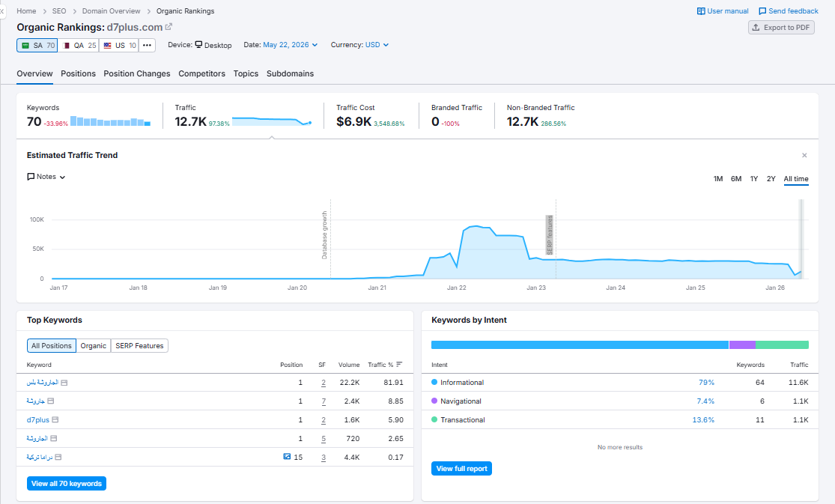Screen dimensions: 835x504
Task: Open Navigational 7.4% link
Action: pyautogui.click(x=705, y=401)
